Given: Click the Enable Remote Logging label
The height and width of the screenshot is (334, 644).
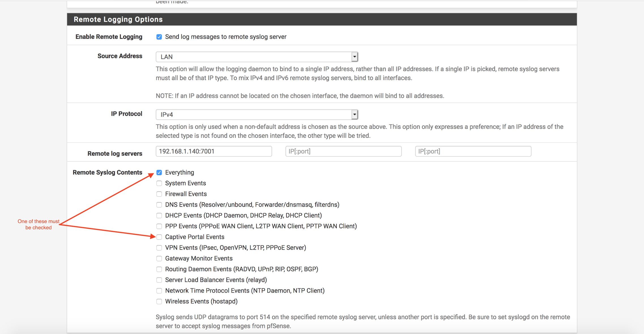Looking at the screenshot, I should click(x=109, y=37).
